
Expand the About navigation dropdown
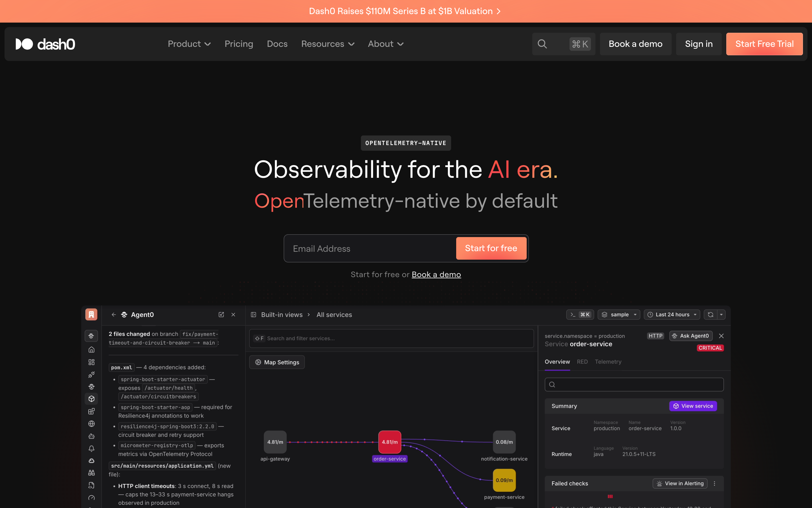pyautogui.click(x=385, y=44)
